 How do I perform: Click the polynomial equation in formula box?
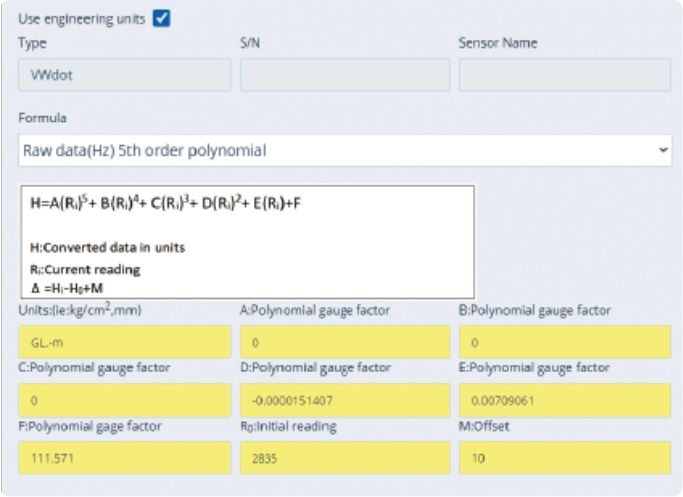[165, 204]
